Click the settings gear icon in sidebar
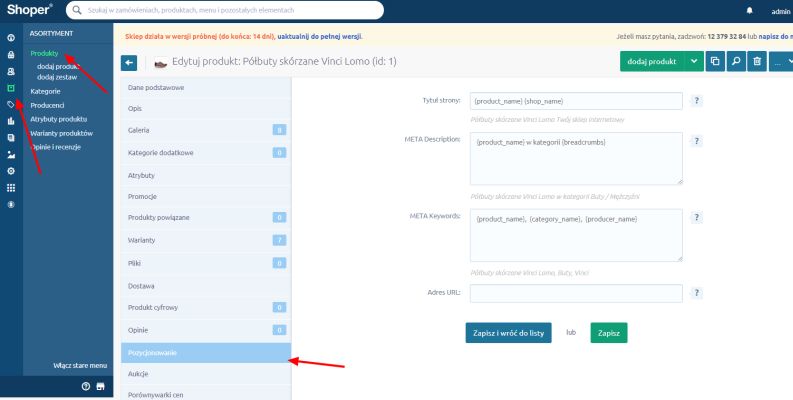793x400 pixels. pos(11,171)
